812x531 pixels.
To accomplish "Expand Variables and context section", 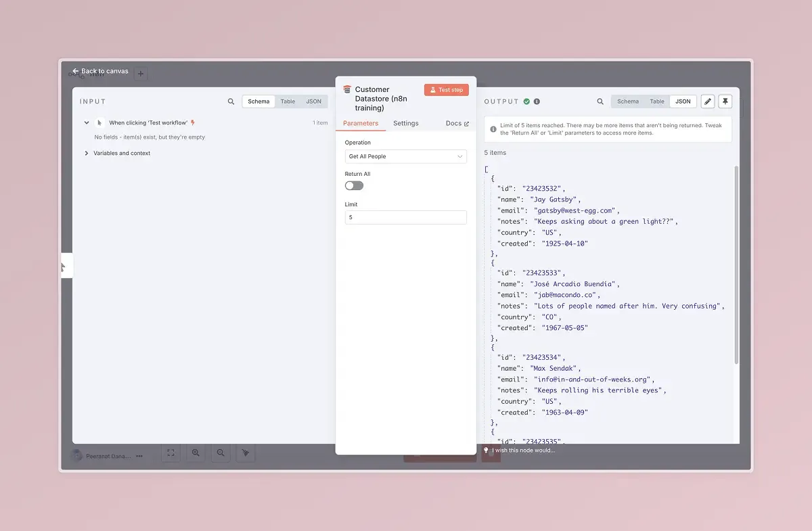I will [87, 154].
